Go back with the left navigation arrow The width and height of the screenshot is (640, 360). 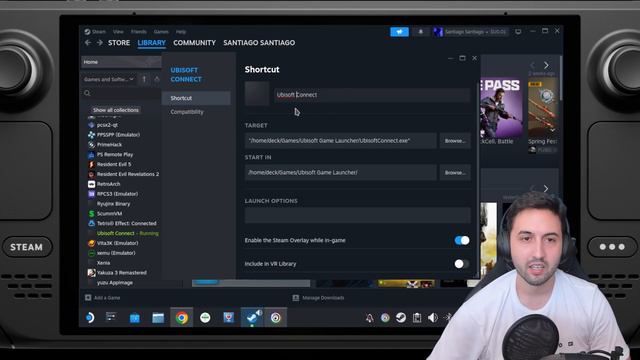[88, 42]
